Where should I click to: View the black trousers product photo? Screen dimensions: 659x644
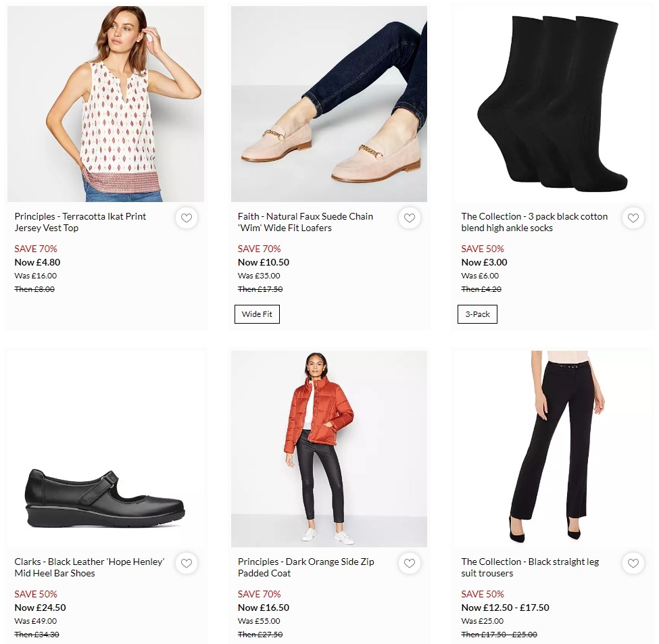[552, 448]
